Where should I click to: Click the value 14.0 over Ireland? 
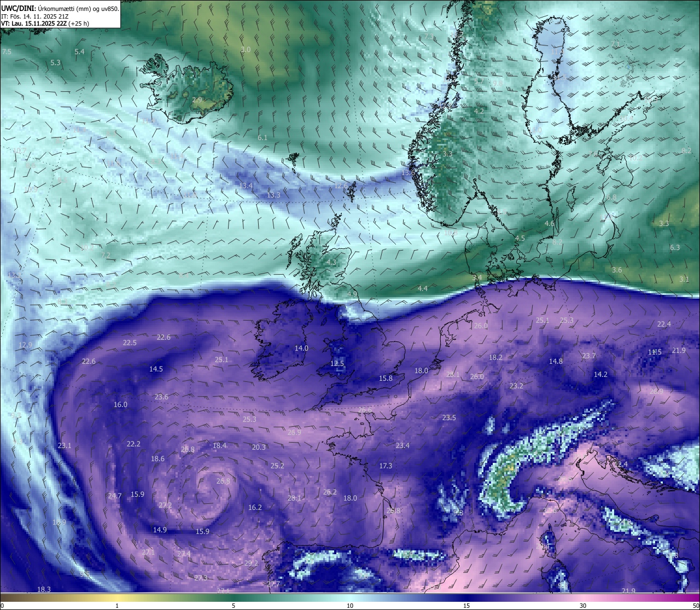301,348
